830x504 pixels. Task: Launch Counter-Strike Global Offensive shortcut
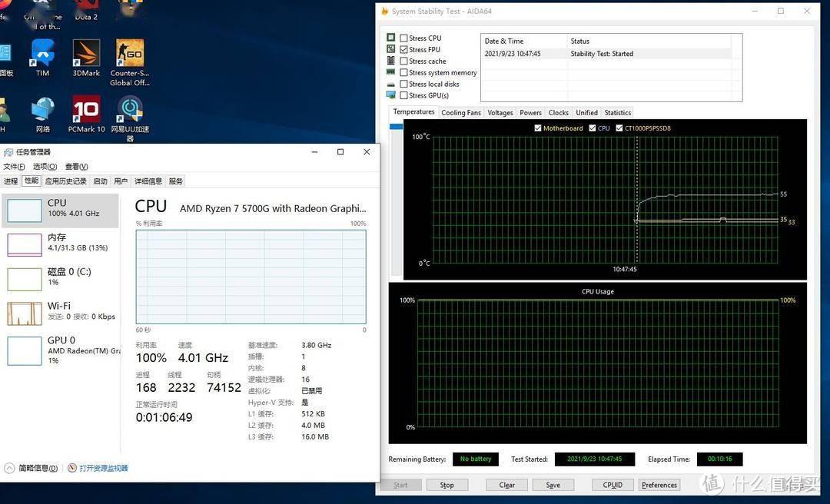pyautogui.click(x=130, y=55)
